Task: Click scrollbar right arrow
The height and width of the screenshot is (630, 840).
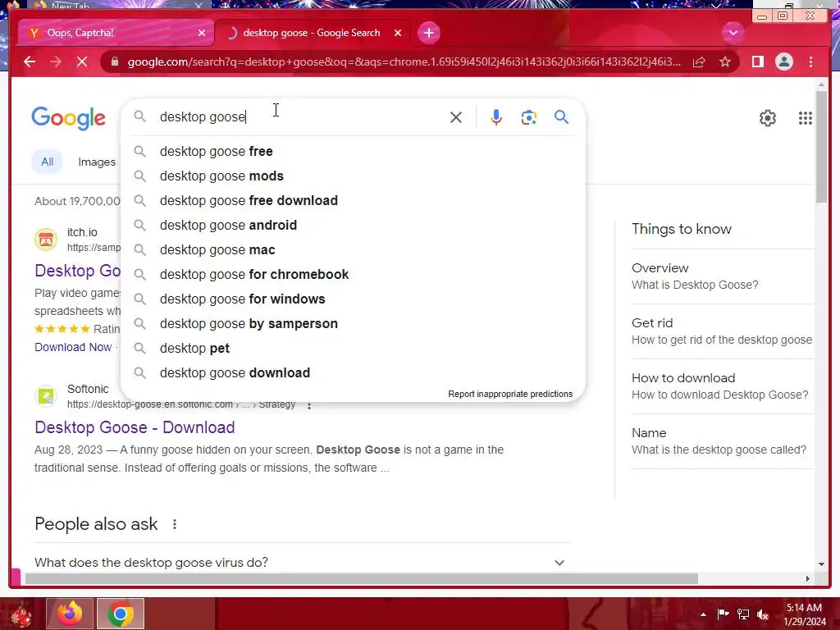Action: [x=807, y=578]
